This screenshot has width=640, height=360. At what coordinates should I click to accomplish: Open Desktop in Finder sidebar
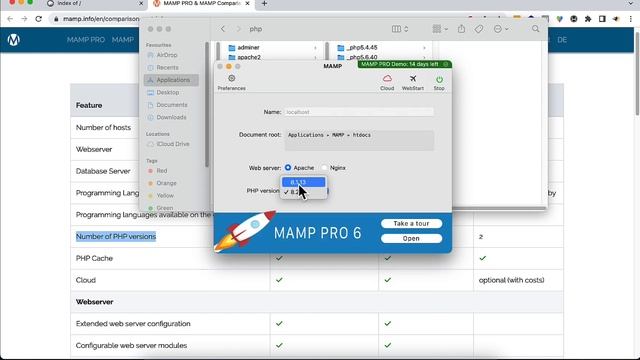click(167, 92)
